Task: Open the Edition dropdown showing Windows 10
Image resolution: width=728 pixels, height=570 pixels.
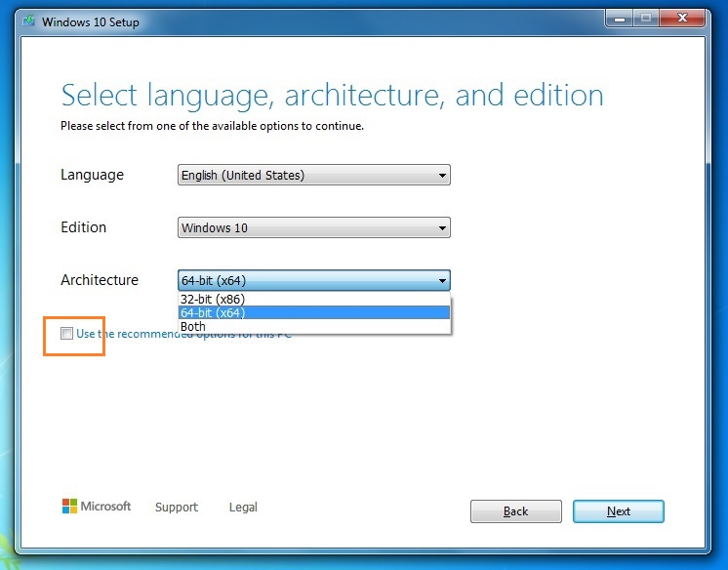Action: [314, 227]
